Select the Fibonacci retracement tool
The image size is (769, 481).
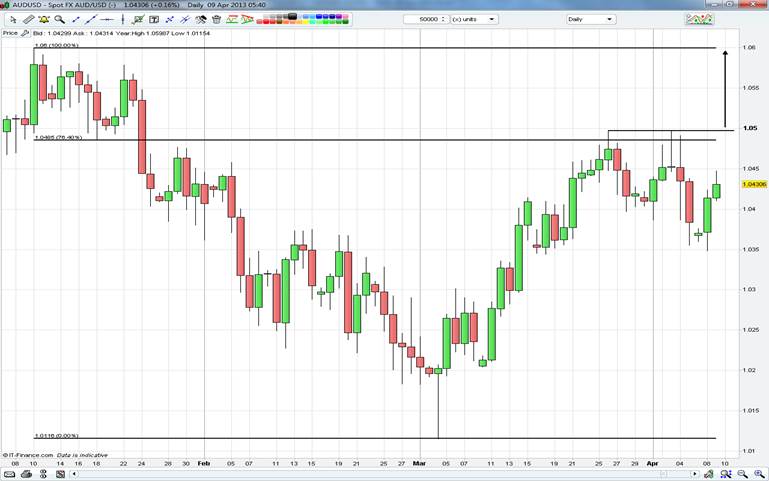[232, 20]
